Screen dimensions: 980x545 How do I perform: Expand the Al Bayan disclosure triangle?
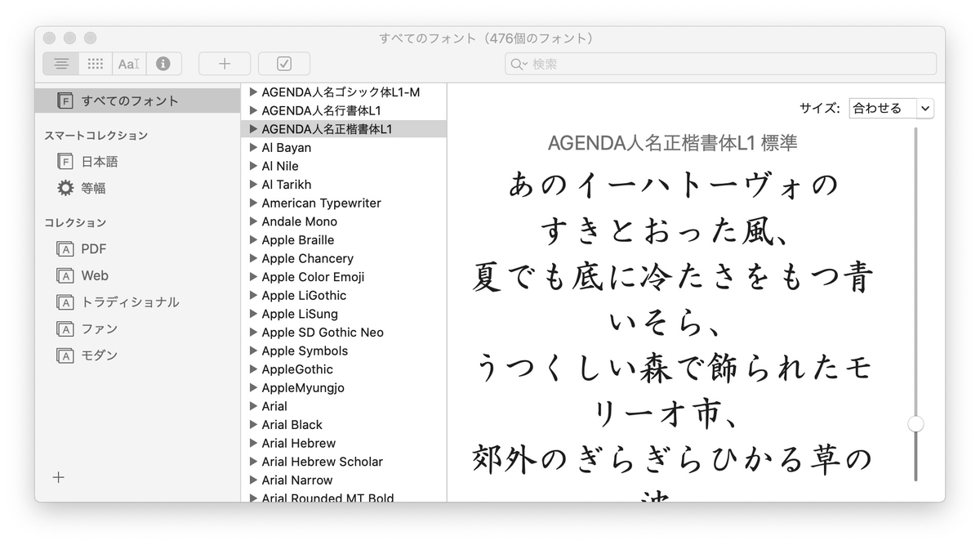tap(253, 147)
